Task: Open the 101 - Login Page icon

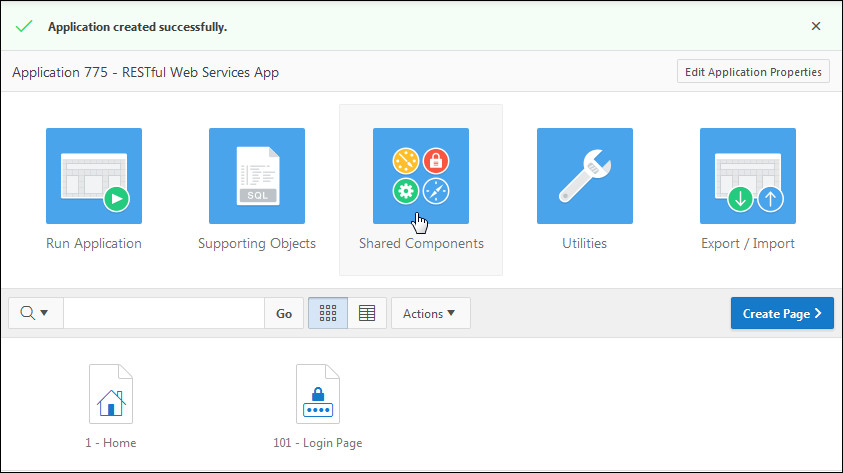Action: [x=318, y=394]
